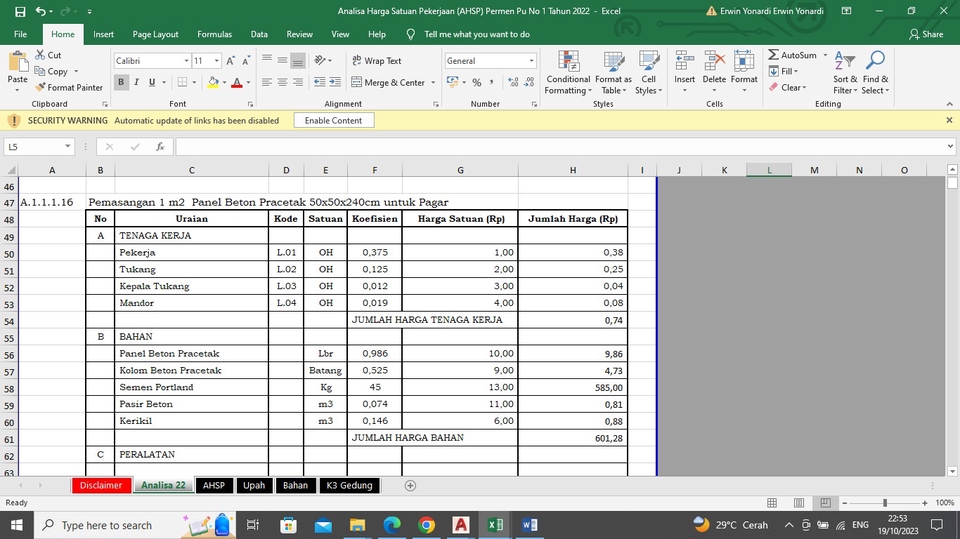Click the Fill Color paint bucket

coord(213,82)
